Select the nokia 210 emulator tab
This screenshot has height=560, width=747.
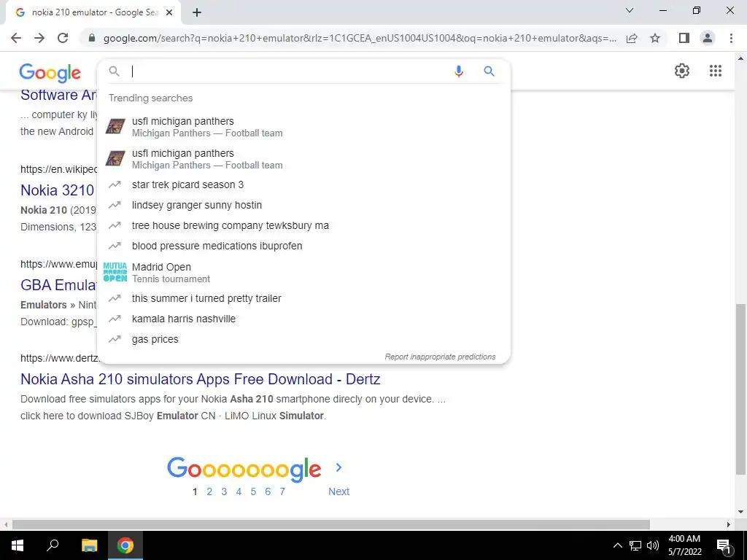(x=93, y=12)
